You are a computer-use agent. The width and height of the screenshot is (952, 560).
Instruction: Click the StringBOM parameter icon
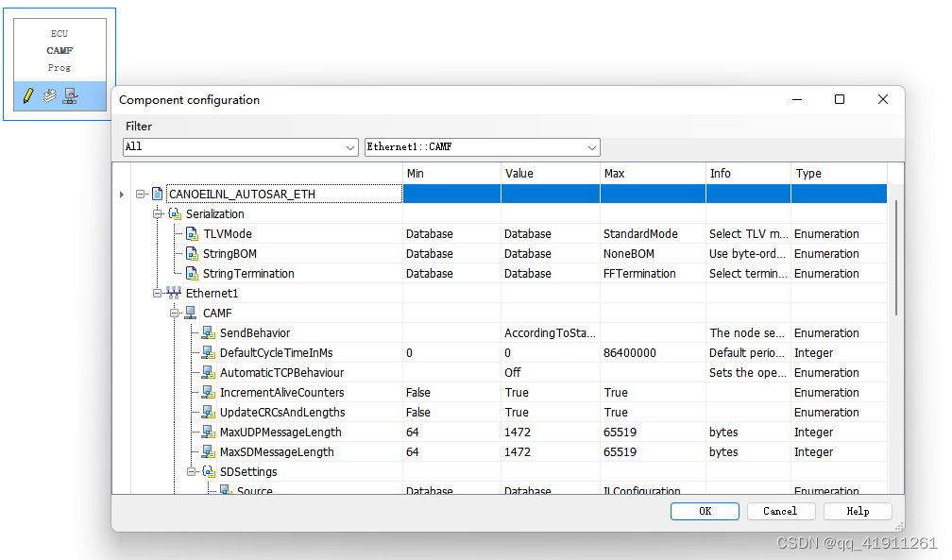(x=192, y=254)
